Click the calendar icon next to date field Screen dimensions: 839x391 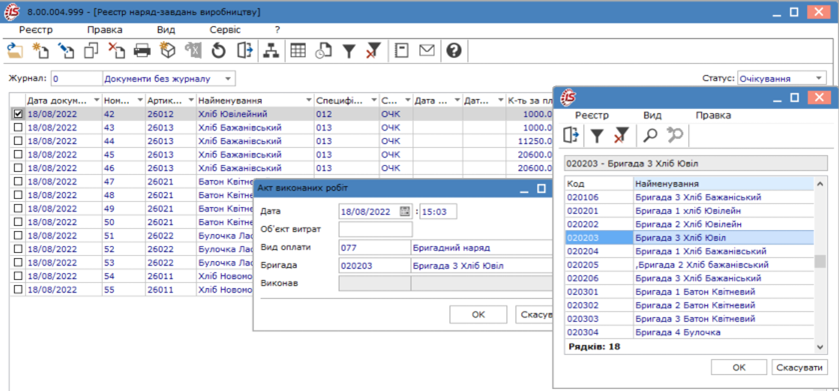click(x=405, y=211)
